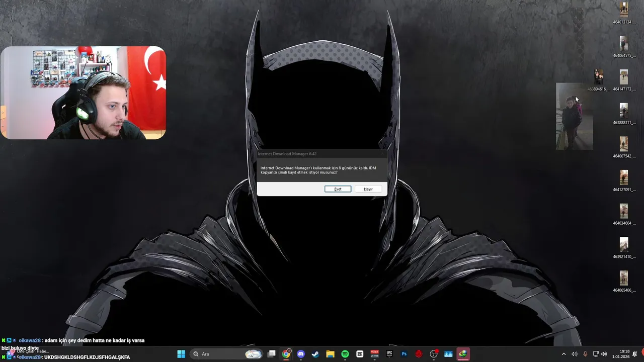The image size is (644, 362).
Task: Open File Explorer from the taskbar
Action: pos(330,354)
